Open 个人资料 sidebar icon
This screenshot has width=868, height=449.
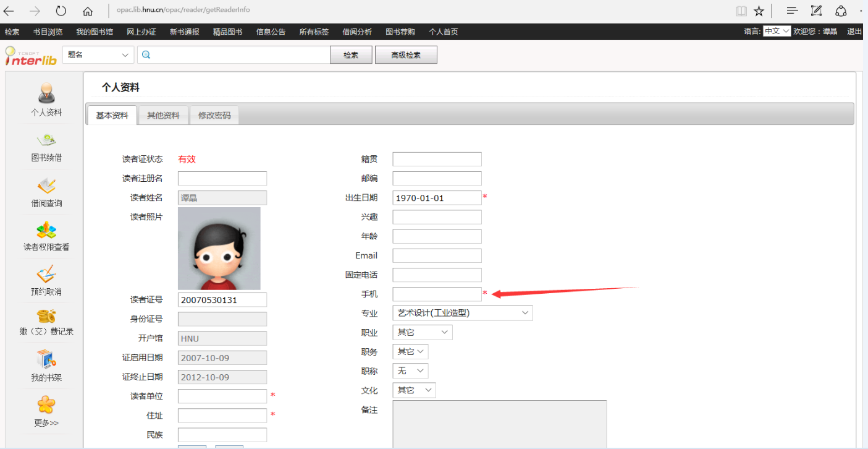tap(46, 94)
